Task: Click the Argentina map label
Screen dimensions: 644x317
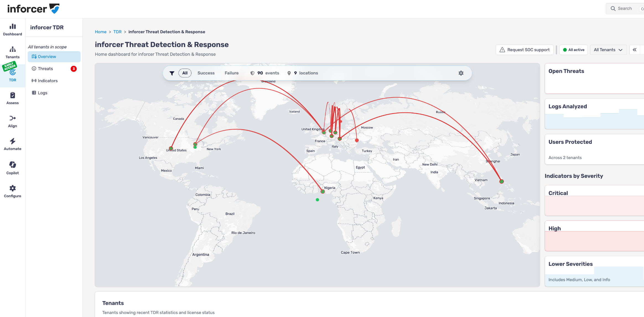Action: 201,254
